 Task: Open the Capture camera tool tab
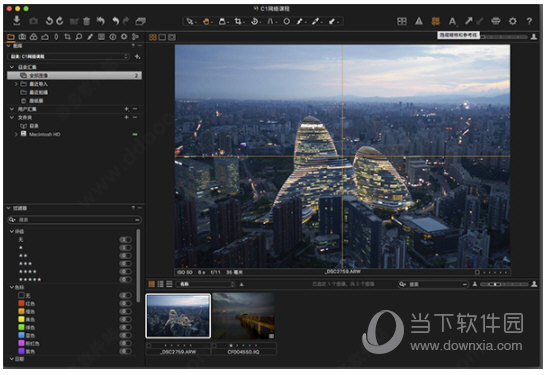(x=22, y=37)
